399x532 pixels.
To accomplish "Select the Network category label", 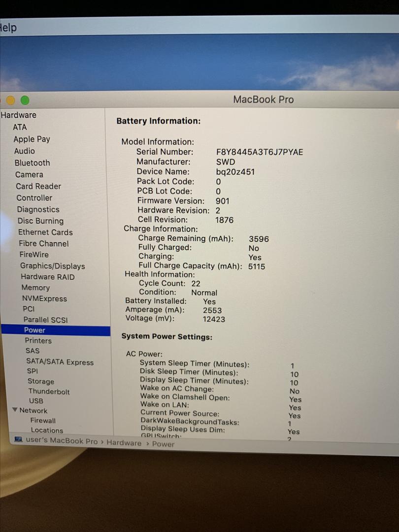I will 33,410.
